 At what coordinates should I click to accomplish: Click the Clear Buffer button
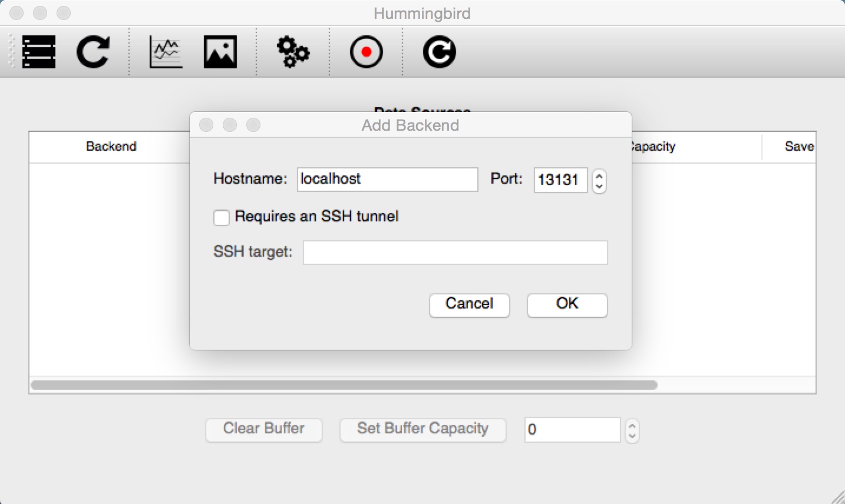pyautogui.click(x=263, y=429)
